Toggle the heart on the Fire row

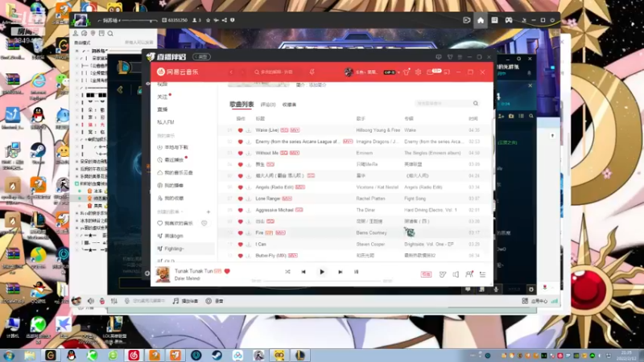point(240,232)
